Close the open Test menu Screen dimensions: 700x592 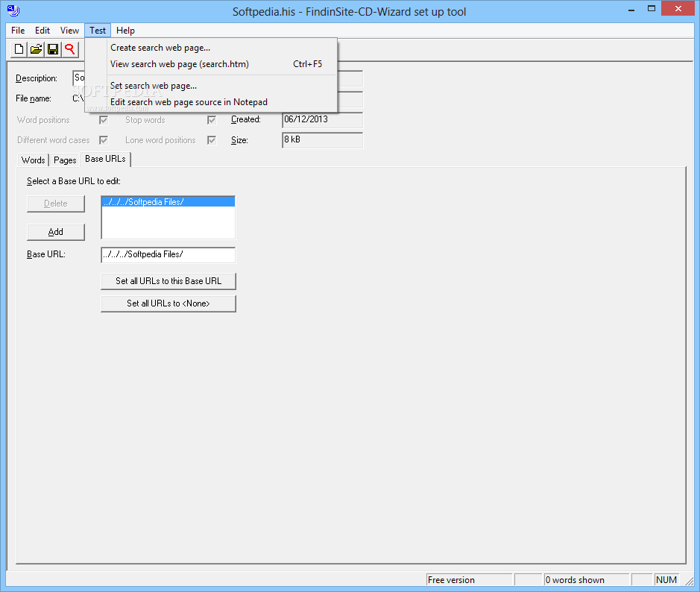[98, 31]
